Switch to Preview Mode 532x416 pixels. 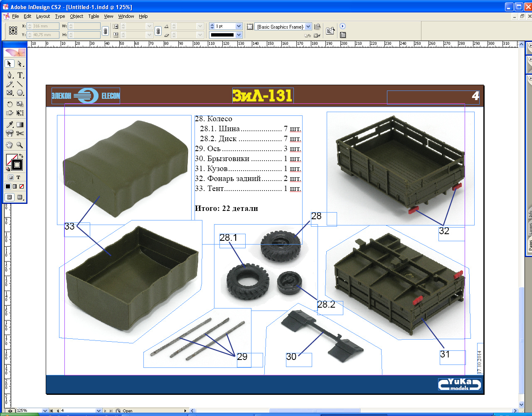tap(20, 197)
